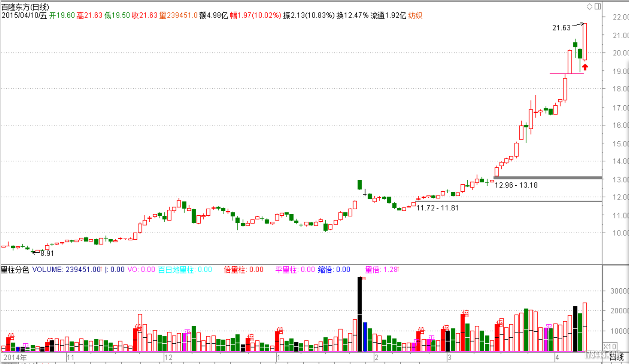Screen dimensions: 629x364
Task: Click the VO: 0.00 indicator value
Action: pyautogui.click(x=141, y=270)
